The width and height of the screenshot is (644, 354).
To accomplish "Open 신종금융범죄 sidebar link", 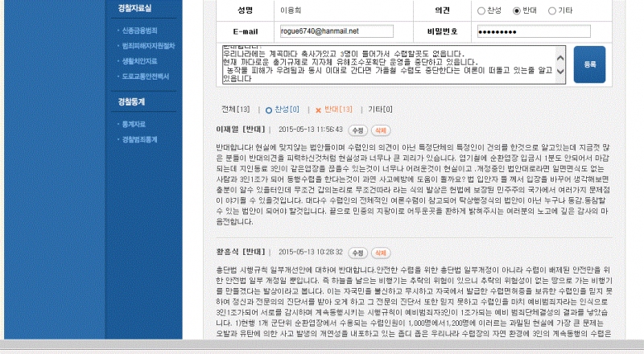I will pos(140,31).
